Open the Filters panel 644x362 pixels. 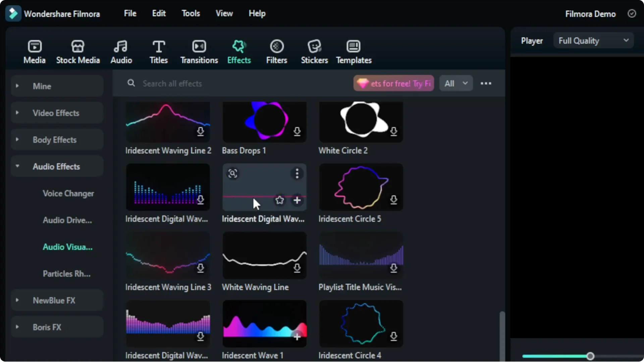click(277, 51)
